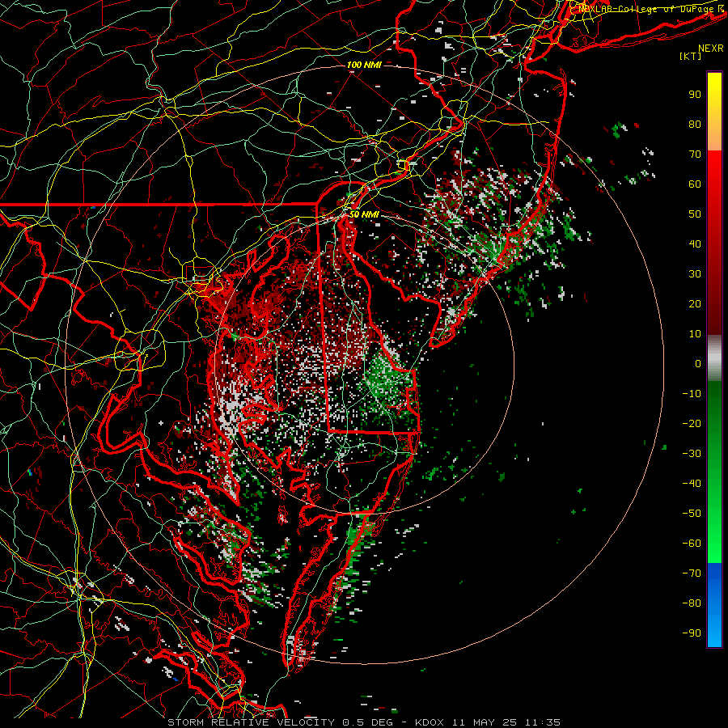Click the 40 knot scale label

(695, 244)
